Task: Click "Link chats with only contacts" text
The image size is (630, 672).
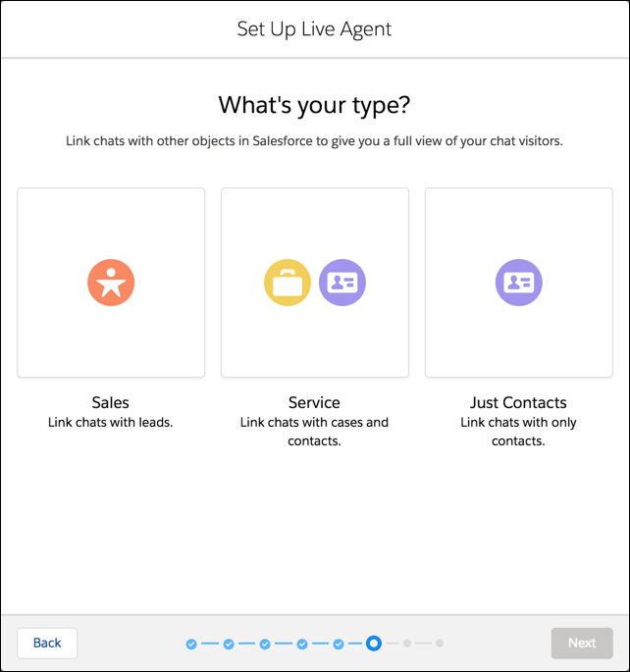Action: (x=518, y=432)
